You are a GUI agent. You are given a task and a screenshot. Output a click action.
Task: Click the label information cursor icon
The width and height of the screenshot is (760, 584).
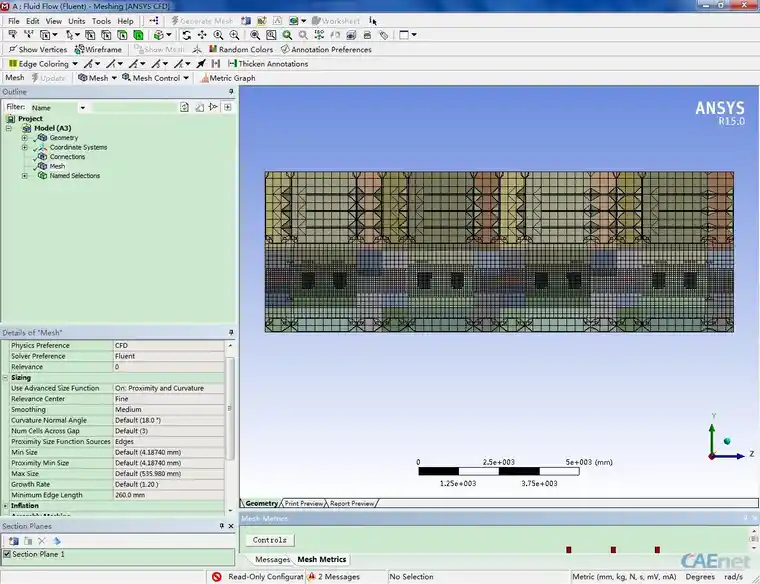pos(372,21)
